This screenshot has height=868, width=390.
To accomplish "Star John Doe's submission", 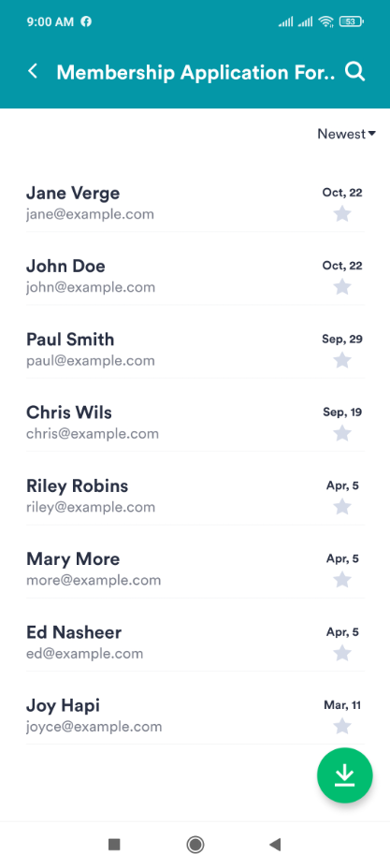I will 342,287.
